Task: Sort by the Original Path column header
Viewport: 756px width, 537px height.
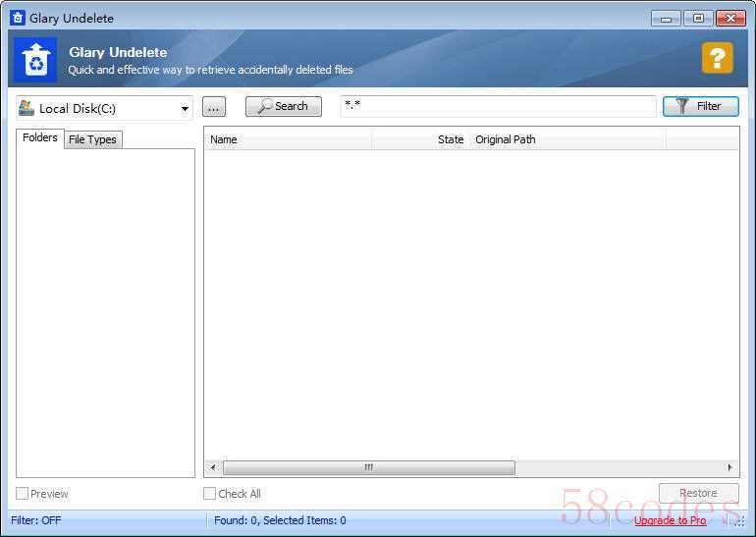Action: [x=567, y=139]
